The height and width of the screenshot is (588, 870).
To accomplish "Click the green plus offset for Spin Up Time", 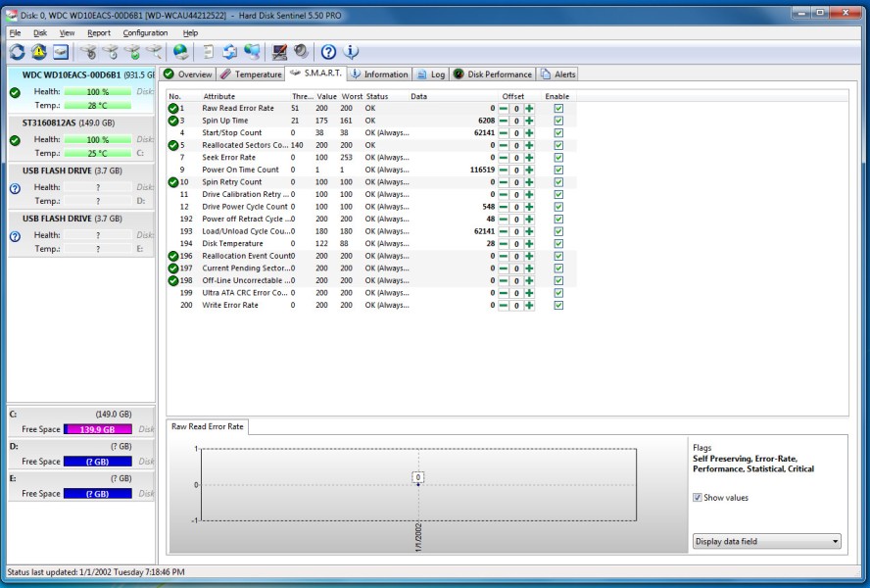I will pyautogui.click(x=529, y=121).
